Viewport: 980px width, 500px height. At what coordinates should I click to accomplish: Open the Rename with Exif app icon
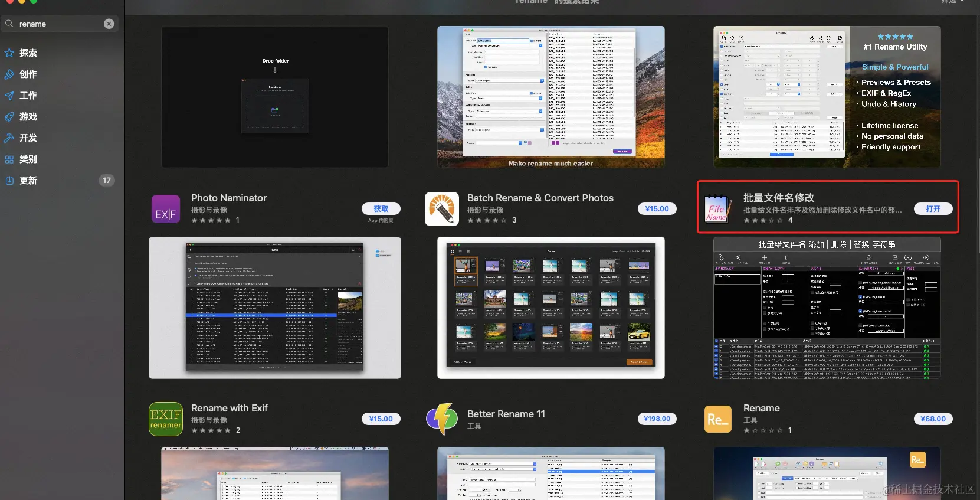(166, 419)
